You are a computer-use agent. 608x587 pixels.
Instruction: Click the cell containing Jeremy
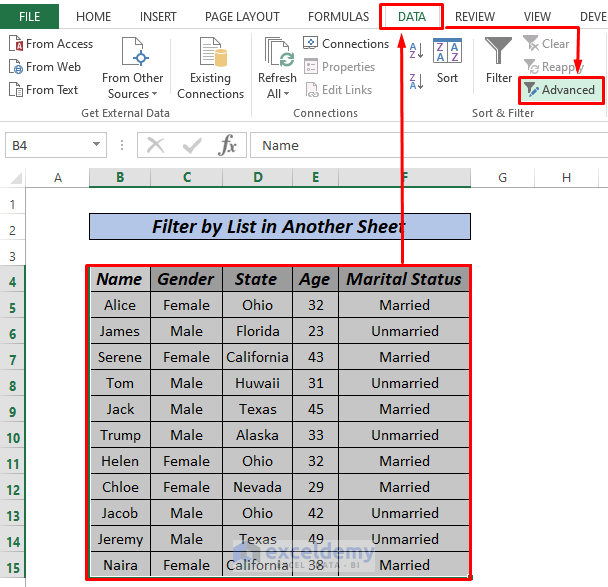120,539
